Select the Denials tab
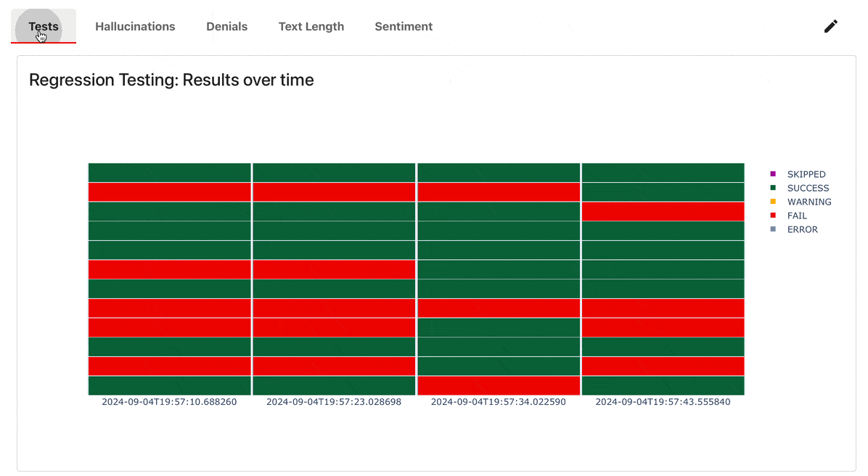This screenshot has width=868, height=476. tap(226, 27)
